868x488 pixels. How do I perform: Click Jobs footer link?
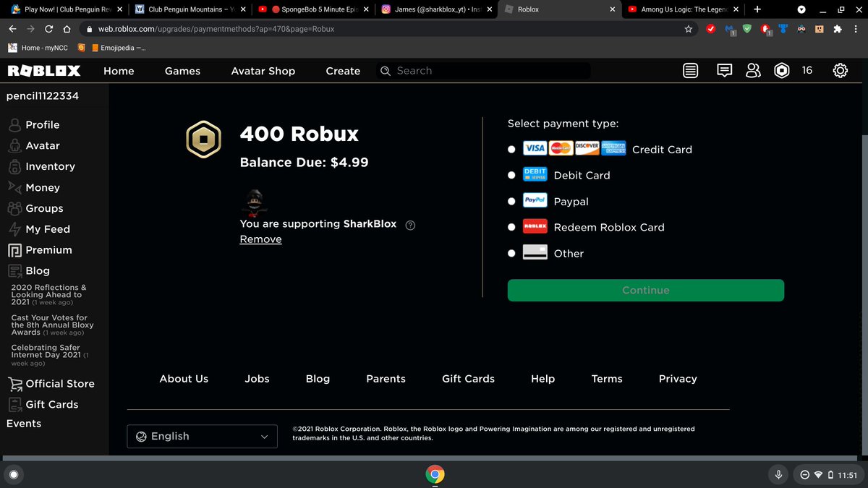point(257,379)
